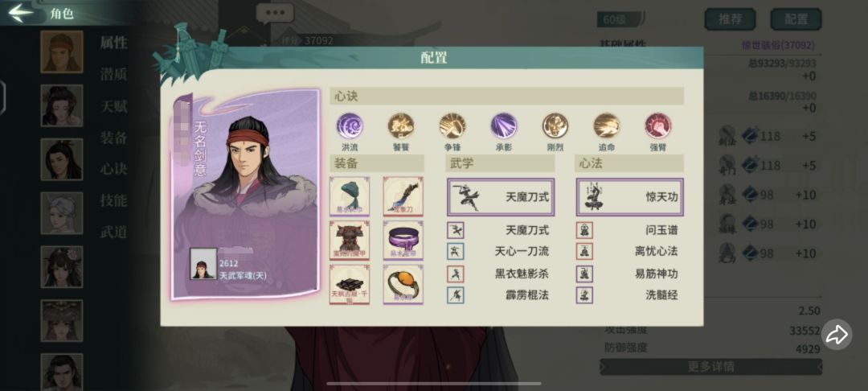
Task: Select the 刚烈 skull icon
Action: pyautogui.click(x=555, y=126)
